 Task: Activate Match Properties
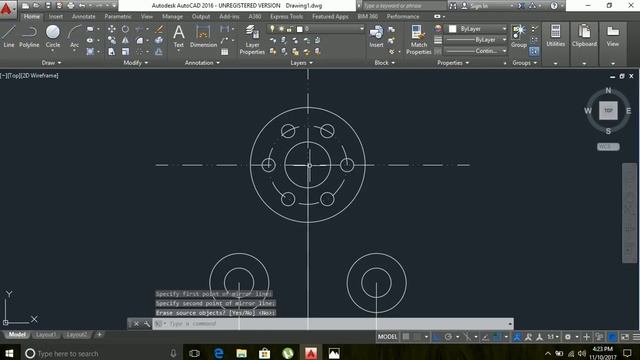418,40
